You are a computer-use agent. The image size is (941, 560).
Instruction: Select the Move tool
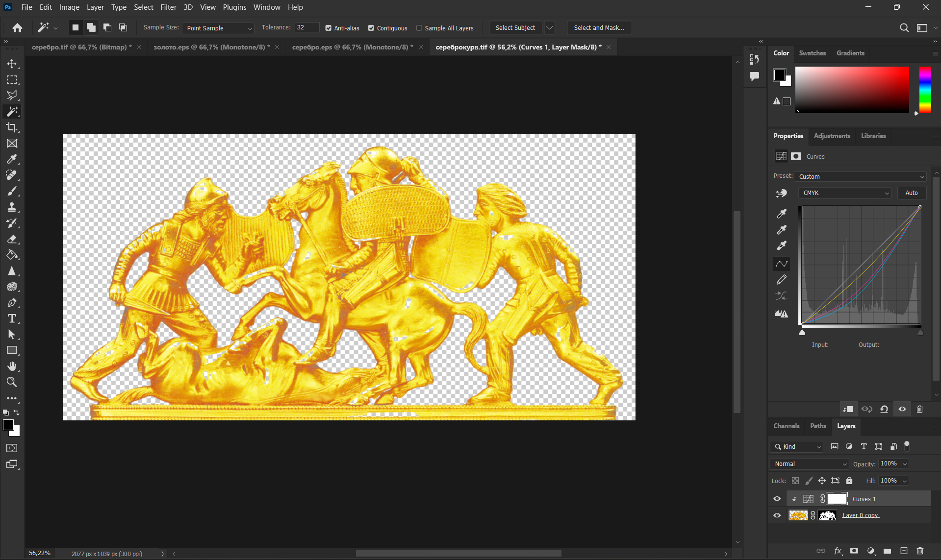pos(12,64)
